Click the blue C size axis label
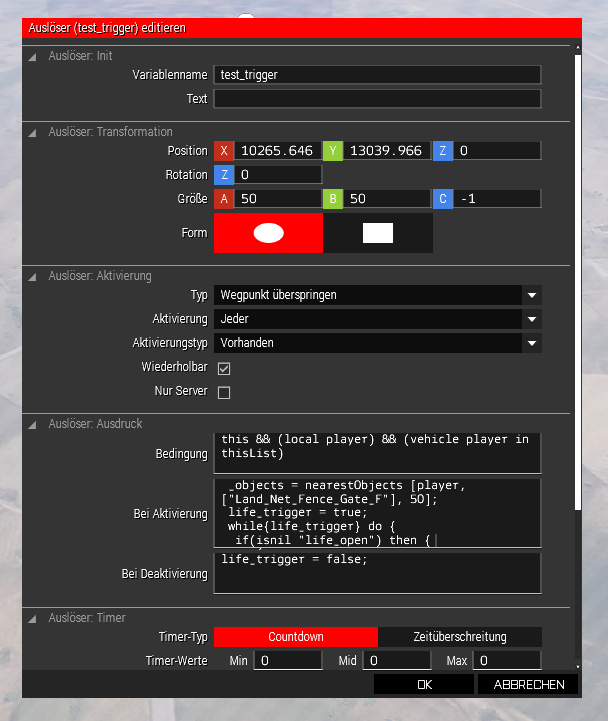The height and width of the screenshot is (721, 608). 442,199
